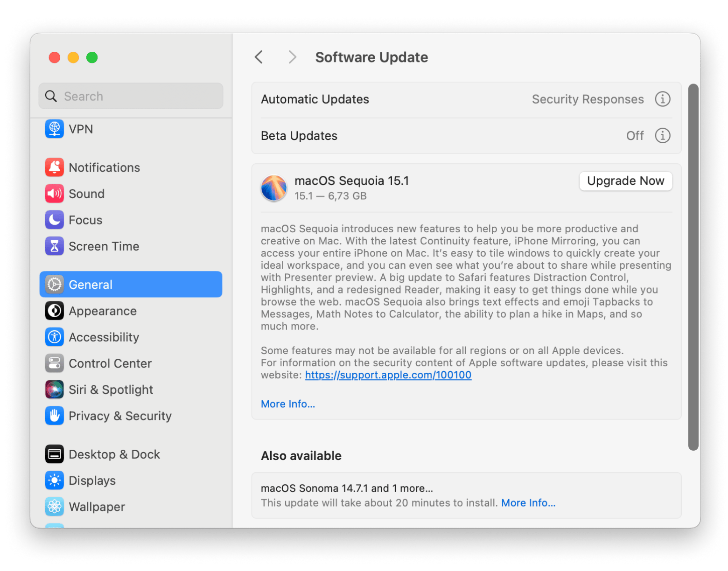Image resolution: width=728 pixels, height=571 pixels.
Task: Open Automatic Updates info button
Action: pyautogui.click(x=662, y=99)
